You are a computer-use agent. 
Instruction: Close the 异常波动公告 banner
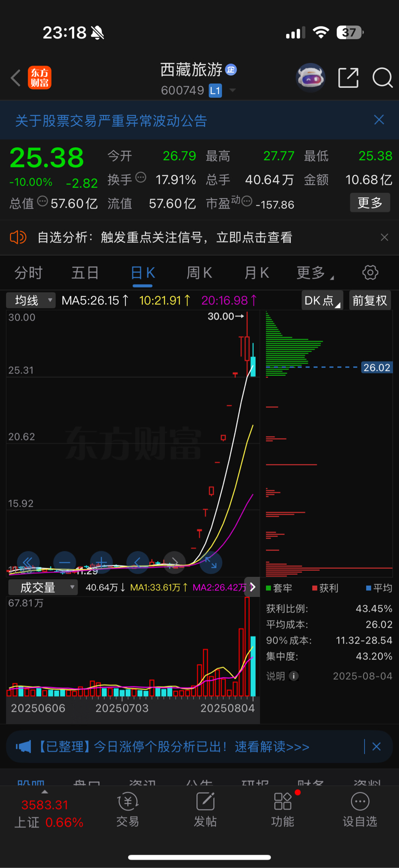point(379,120)
